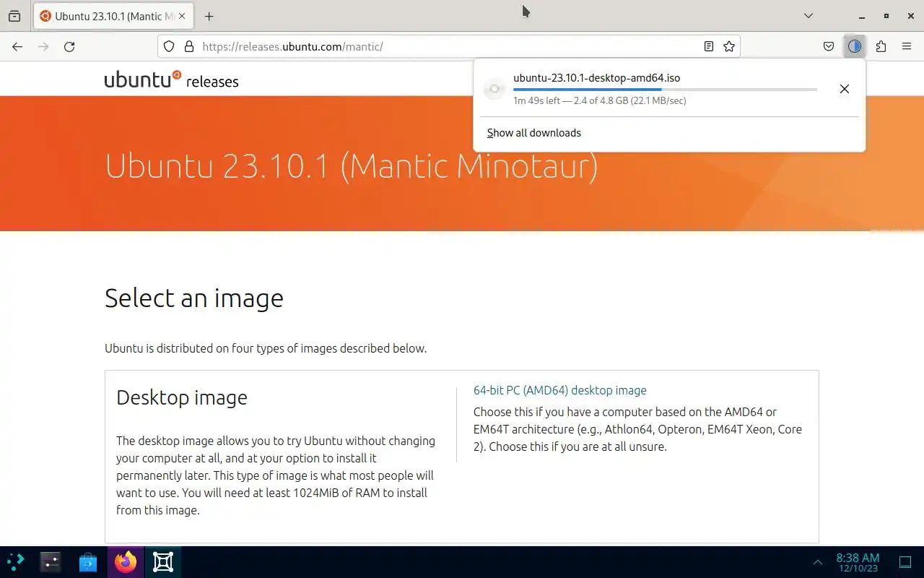The image size is (924, 578).
Task: Focus the URL address bar
Action: pos(448,46)
